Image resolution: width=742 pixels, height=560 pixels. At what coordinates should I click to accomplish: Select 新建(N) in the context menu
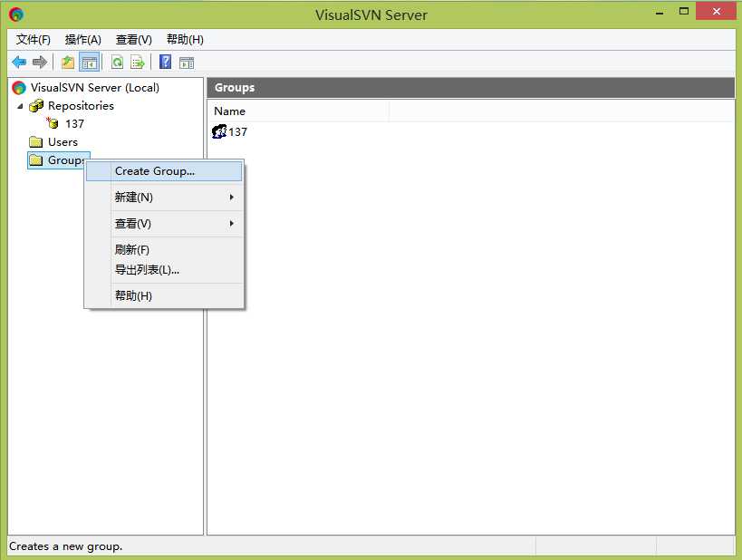tap(164, 197)
